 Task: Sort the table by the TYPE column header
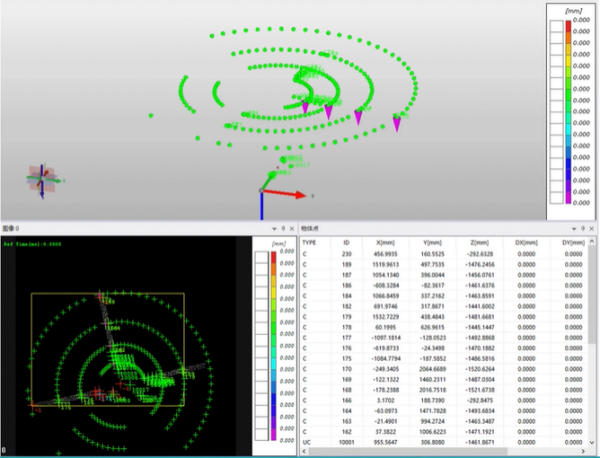tap(309, 243)
